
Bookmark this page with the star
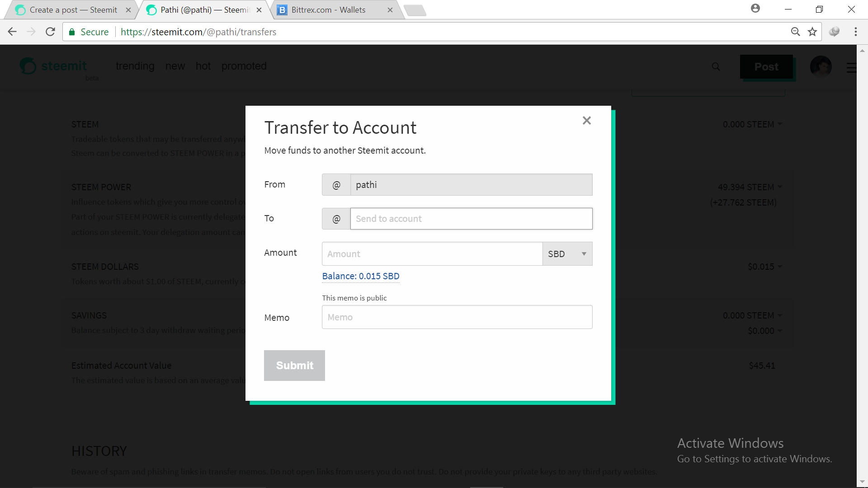click(812, 32)
